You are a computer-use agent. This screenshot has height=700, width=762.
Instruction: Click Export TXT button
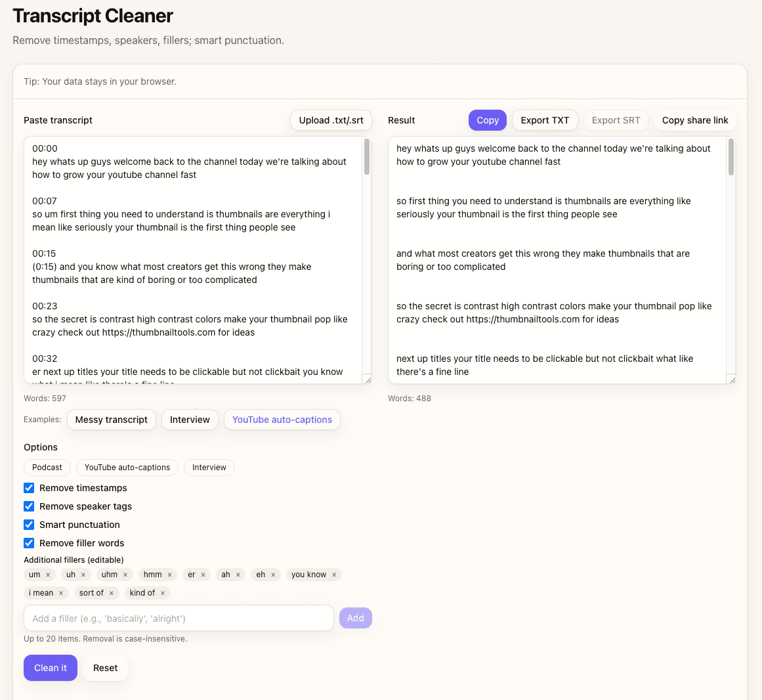point(545,120)
